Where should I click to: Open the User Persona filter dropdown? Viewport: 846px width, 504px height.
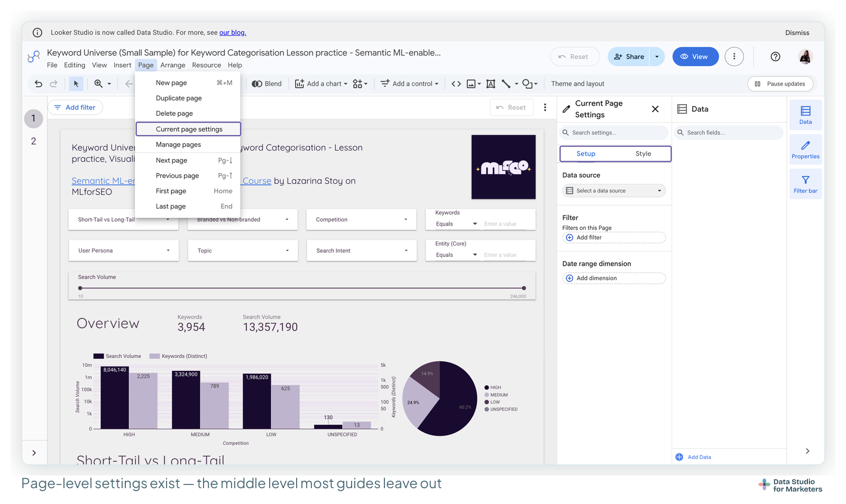point(124,250)
